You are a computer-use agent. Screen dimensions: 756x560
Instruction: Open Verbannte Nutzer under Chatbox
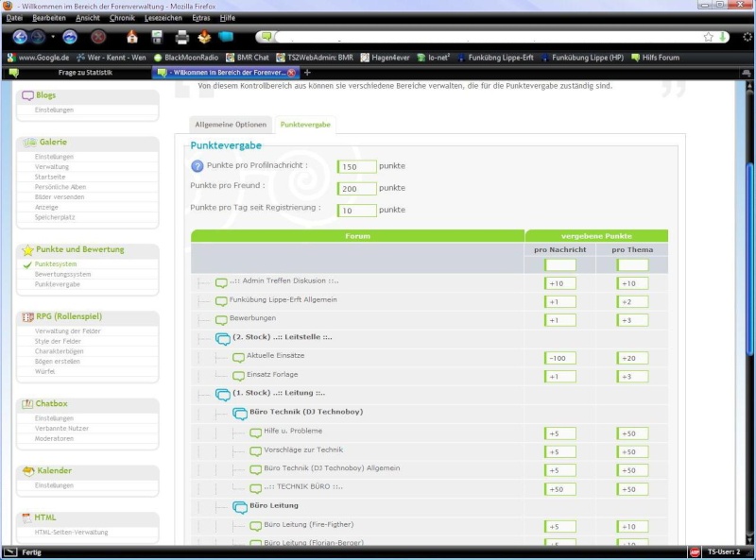(x=61, y=429)
